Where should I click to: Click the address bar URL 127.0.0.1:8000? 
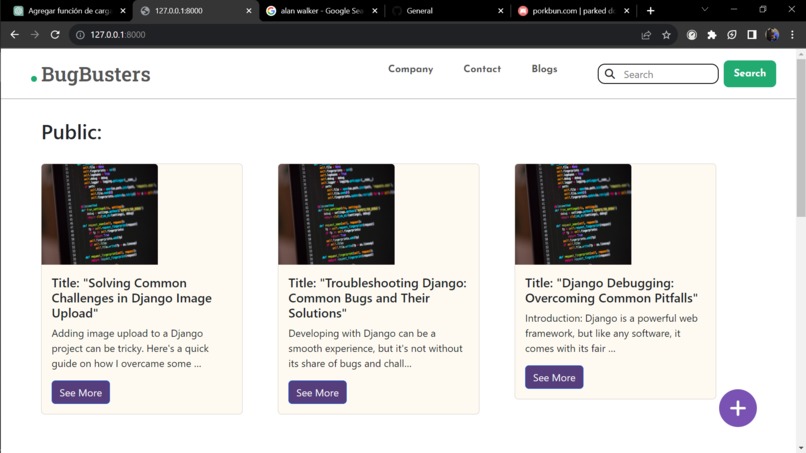coord(118,34)
